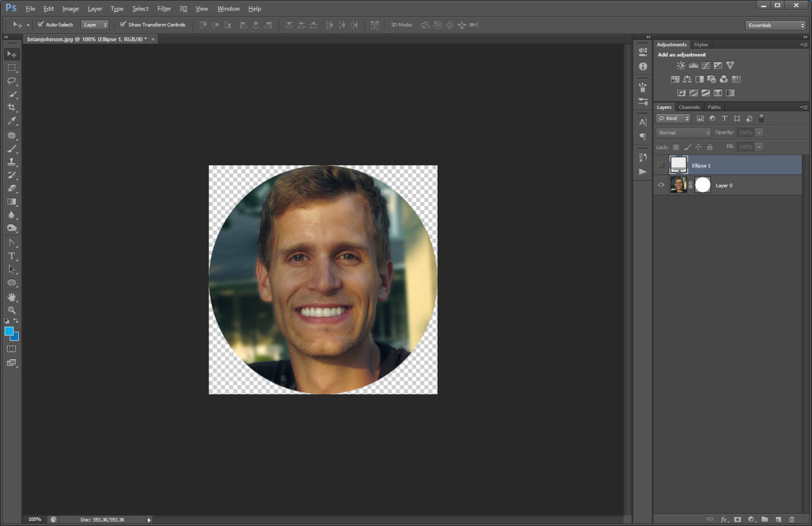Select the Crop tool

(x=11, y=108)
